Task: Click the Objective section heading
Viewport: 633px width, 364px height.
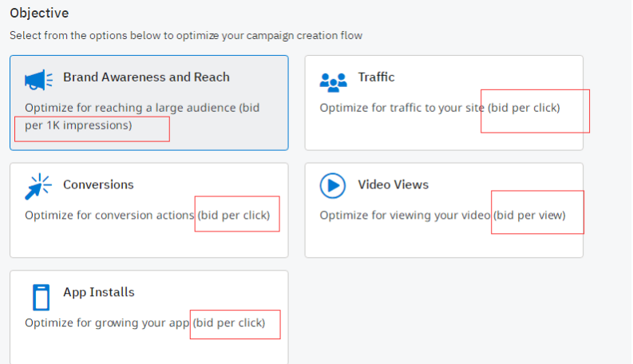Action: (x=39, y=14)
